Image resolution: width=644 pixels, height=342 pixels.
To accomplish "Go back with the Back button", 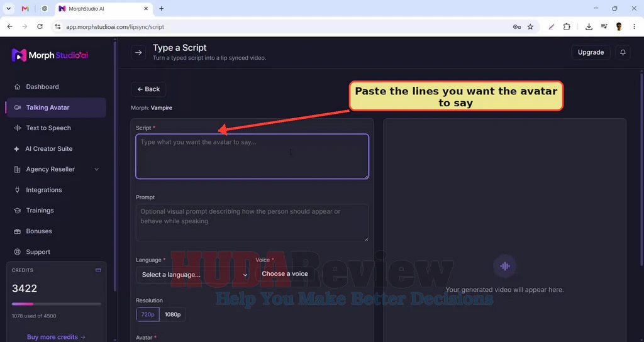I will [148, 89].
